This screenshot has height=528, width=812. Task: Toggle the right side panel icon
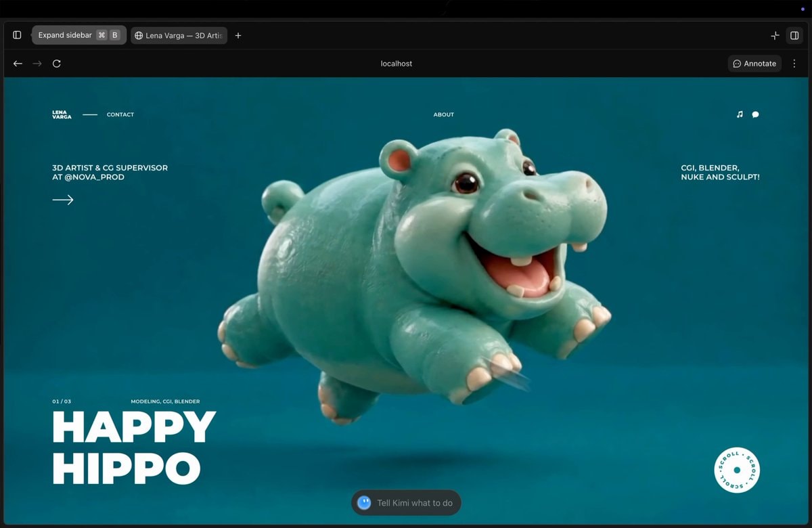(795, 35)
